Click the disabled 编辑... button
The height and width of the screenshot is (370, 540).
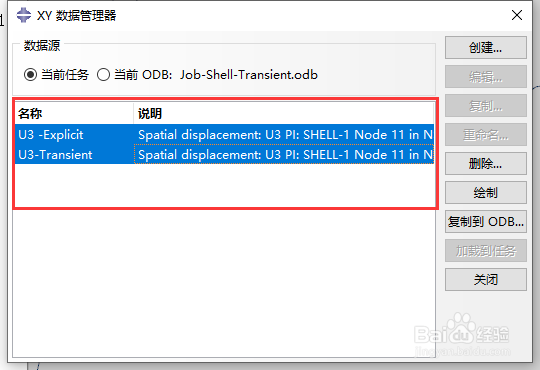click(486, 76)
